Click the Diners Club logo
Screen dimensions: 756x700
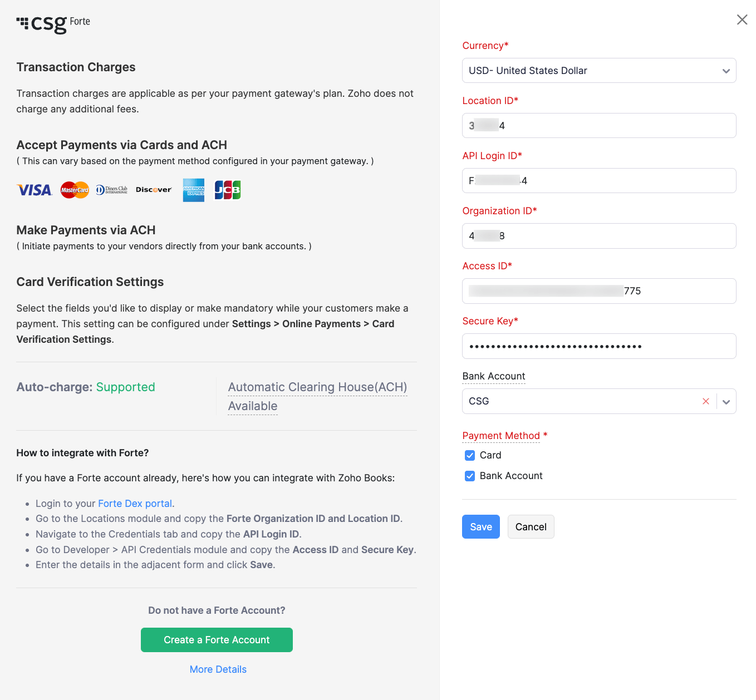pos(111,190)
